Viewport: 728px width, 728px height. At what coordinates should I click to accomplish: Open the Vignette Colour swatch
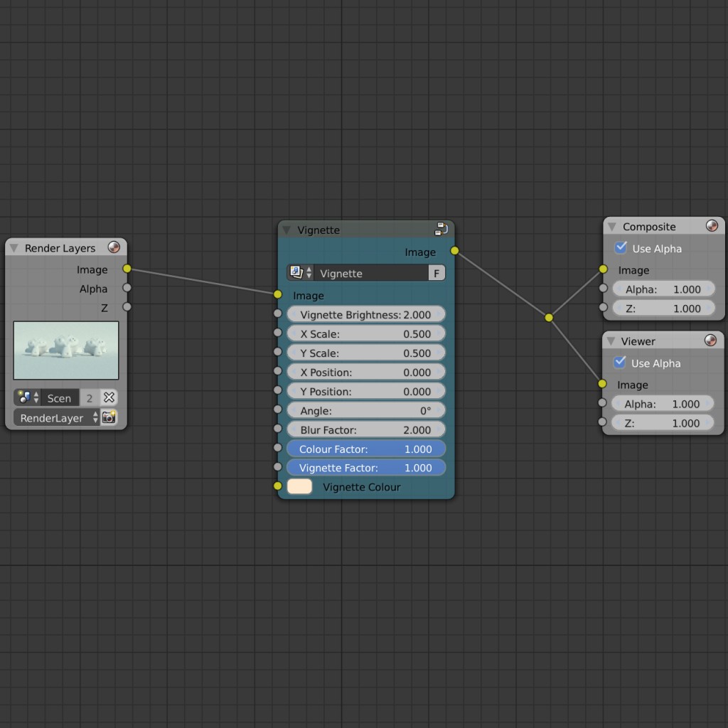pos(299,486)
